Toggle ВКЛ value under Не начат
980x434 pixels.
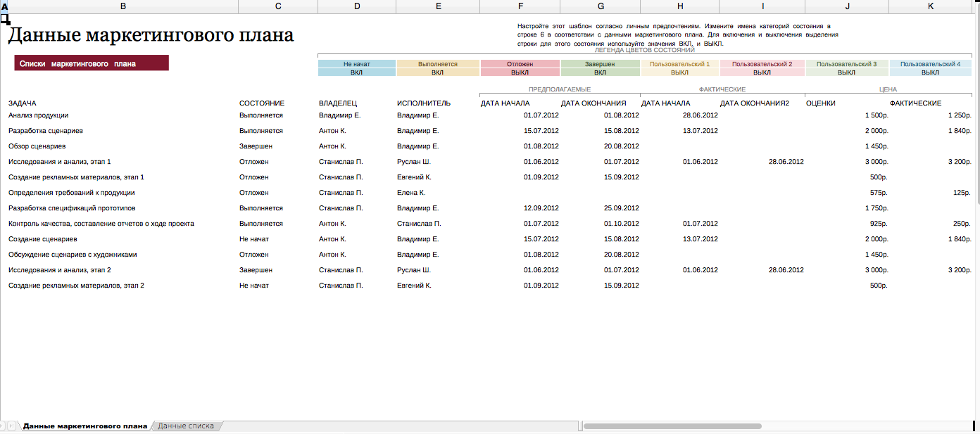pos(357,72)
